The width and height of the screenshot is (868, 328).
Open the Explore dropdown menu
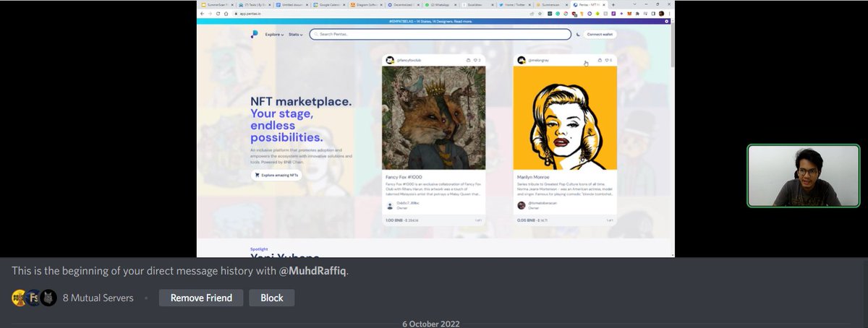274,35
